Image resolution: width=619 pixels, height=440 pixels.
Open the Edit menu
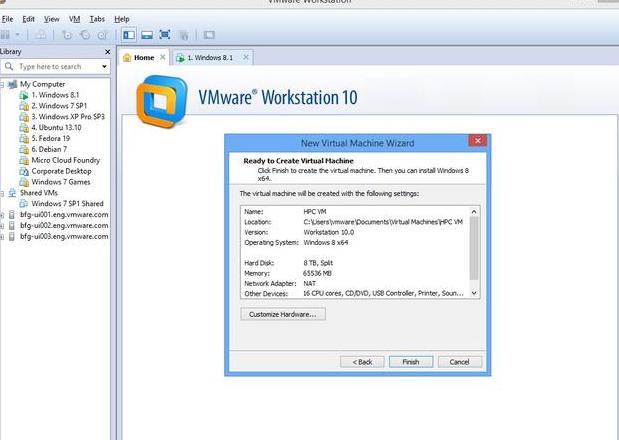point(28,19)
